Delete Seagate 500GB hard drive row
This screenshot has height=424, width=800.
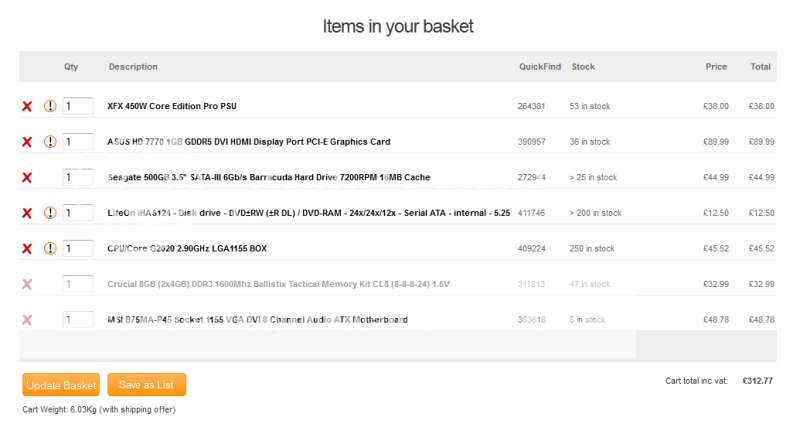[27, 178]
